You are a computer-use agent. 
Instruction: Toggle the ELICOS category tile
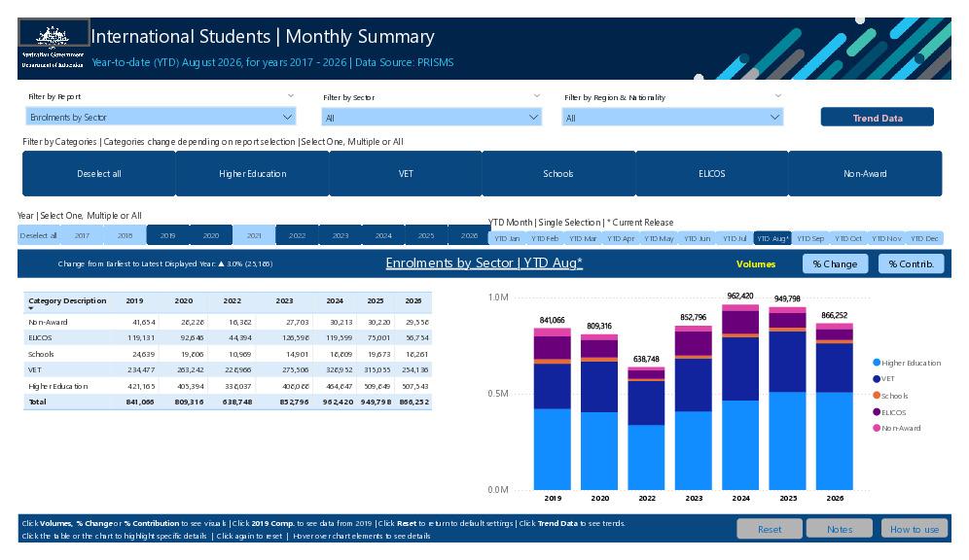click(712, 173)
